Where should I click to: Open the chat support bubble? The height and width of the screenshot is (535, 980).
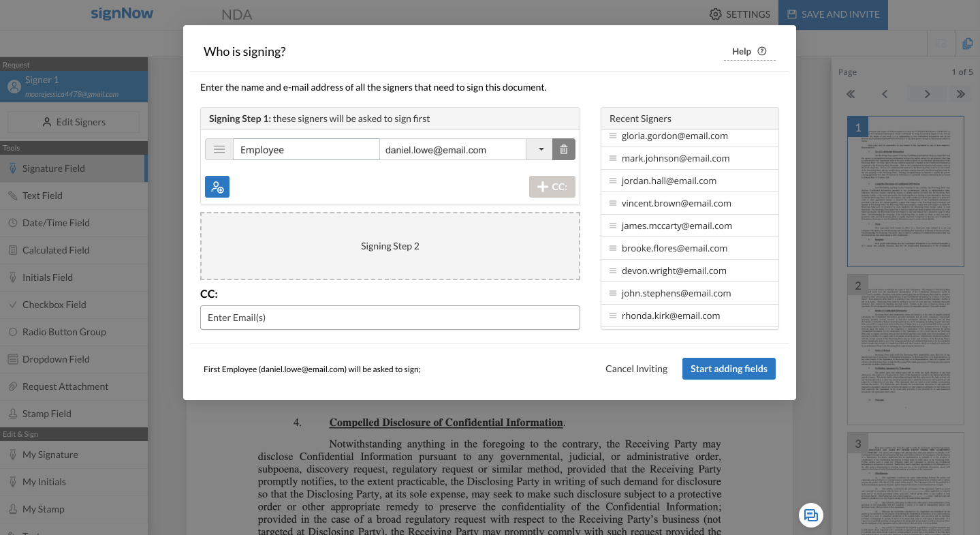tap(810, 516)
